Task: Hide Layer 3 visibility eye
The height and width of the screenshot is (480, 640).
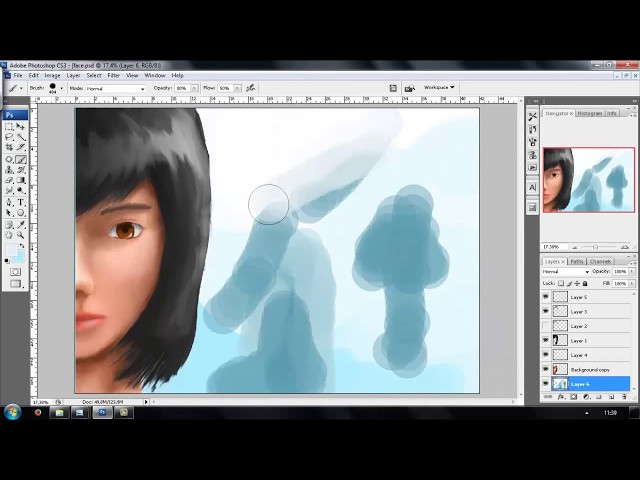Action: (546, 311)
